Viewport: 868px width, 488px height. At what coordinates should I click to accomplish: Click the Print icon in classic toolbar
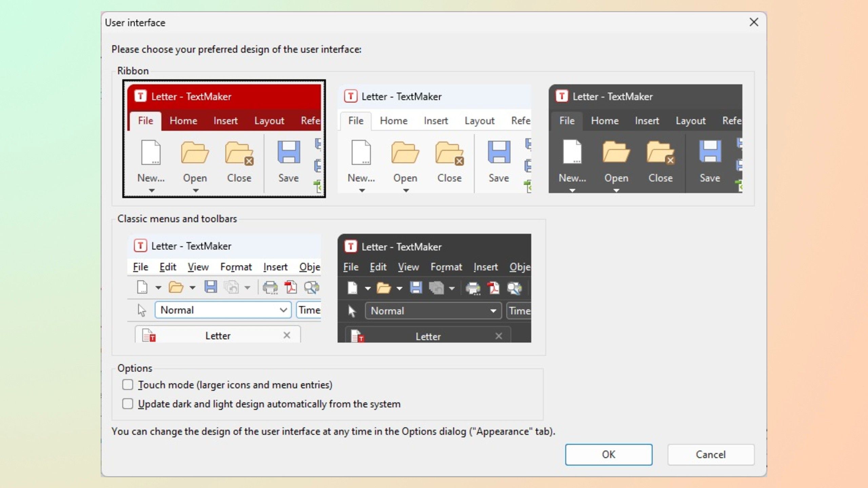click(x=270, y=287)
